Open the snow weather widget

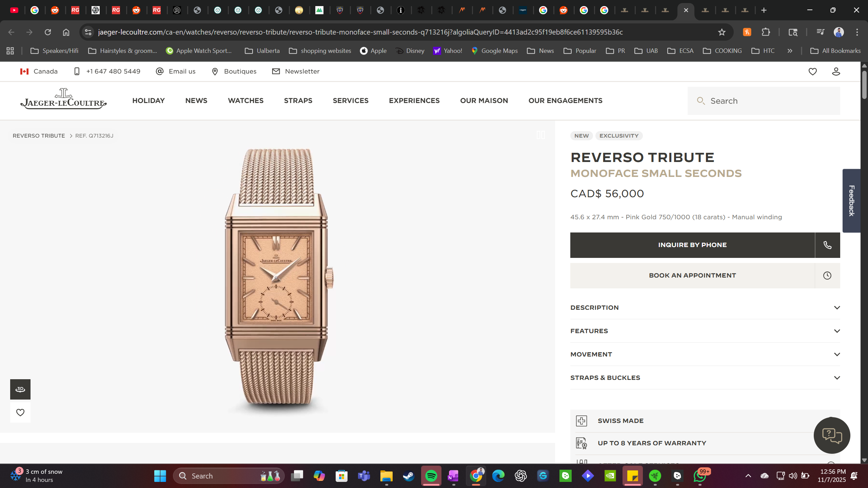(37, 476)
